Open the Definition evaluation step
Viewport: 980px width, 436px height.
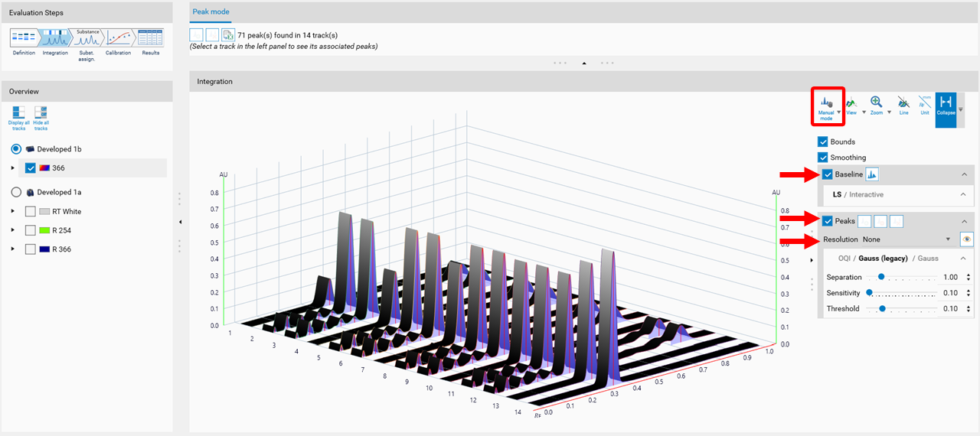click(24, 43)
